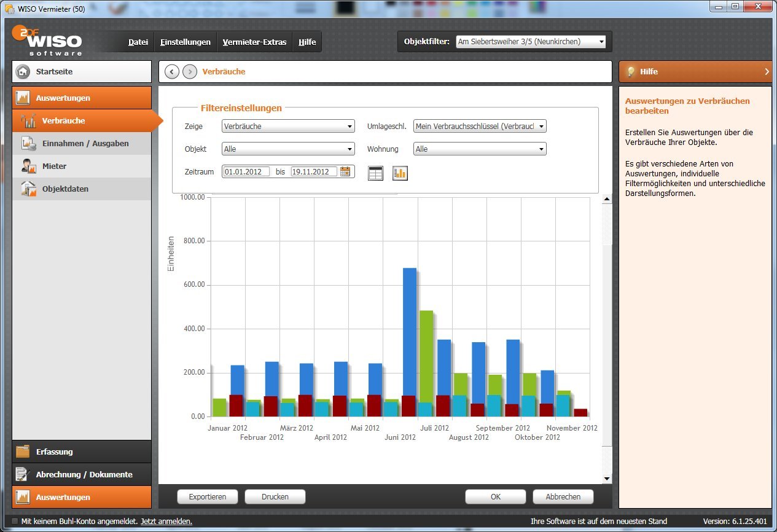
Task: Open the Objektfilter dropdown
Action: point(531,42)
